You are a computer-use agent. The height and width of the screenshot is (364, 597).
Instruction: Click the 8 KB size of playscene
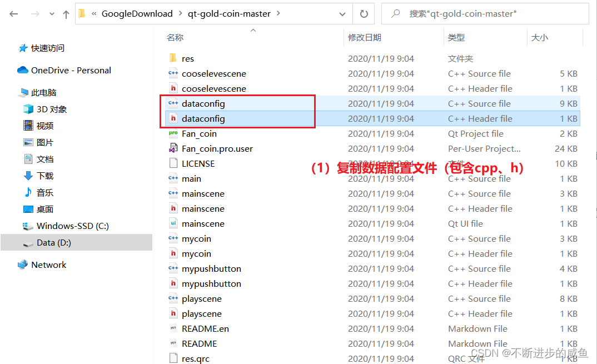(x=569, y=299)
